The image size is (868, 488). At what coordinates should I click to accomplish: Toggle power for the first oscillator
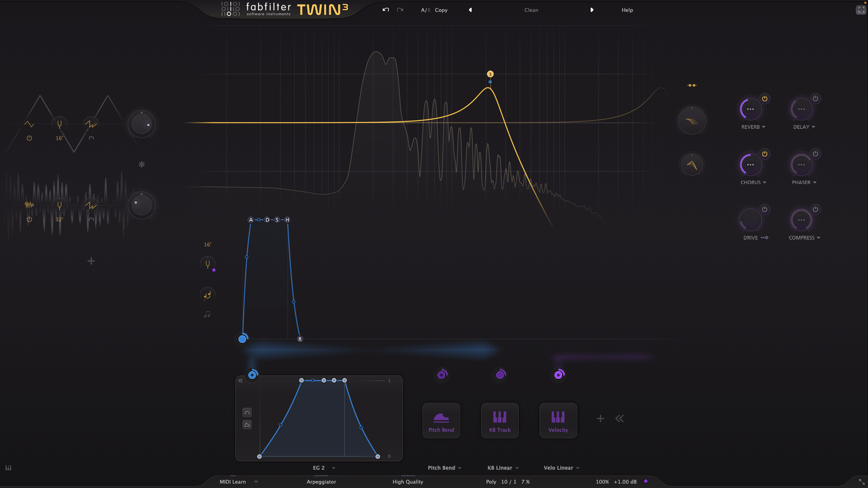click(29, 138)
